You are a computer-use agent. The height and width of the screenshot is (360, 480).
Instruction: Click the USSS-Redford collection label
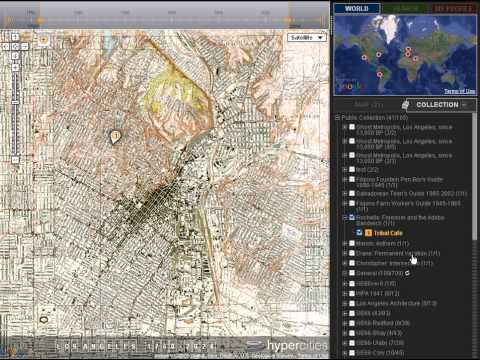click(x=383, y=323)
